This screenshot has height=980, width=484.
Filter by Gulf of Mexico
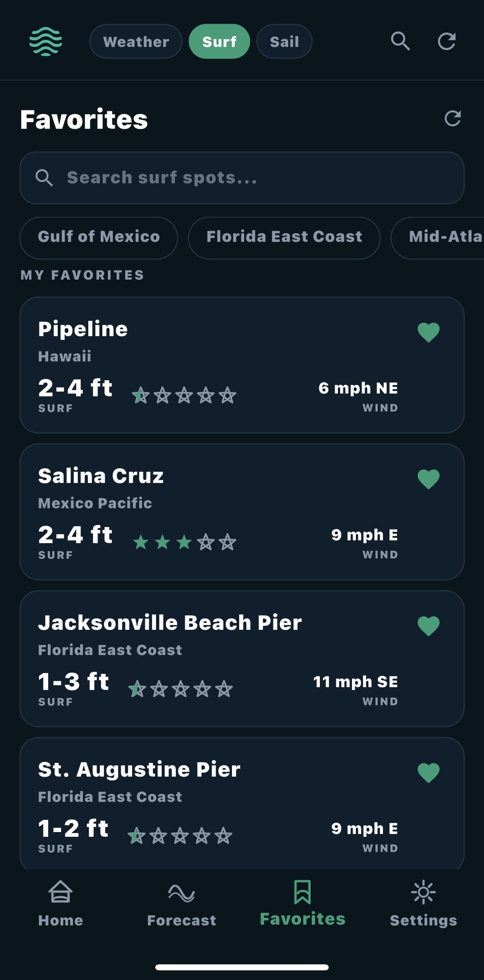(x=99, y=237)
